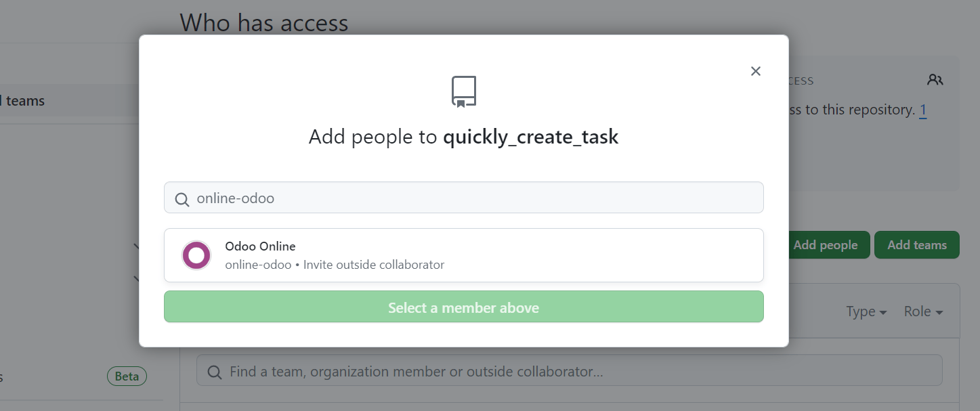Screen dimensions: 980x411
Task: Focus the Find a team search box
Action: [570, 371]
